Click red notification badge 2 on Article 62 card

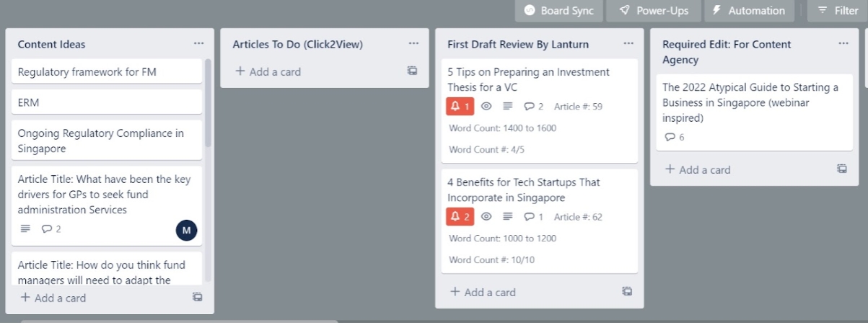point(460,216)
